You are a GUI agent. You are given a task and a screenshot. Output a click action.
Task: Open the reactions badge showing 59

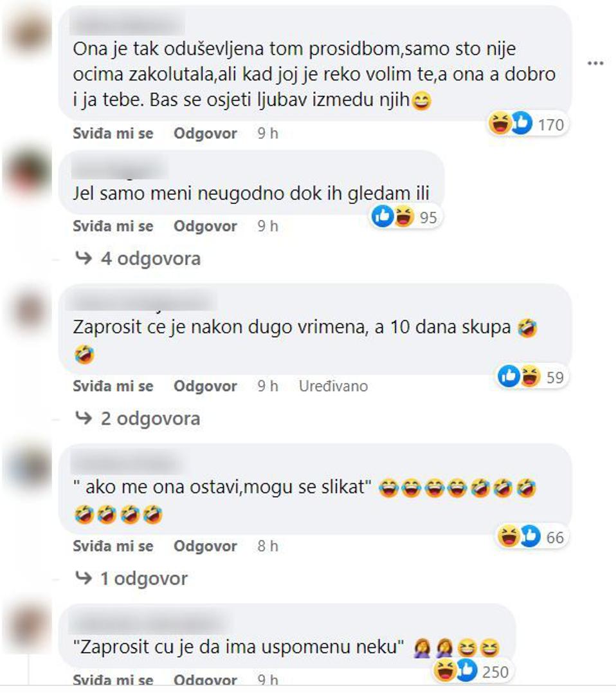coord(531,376)
